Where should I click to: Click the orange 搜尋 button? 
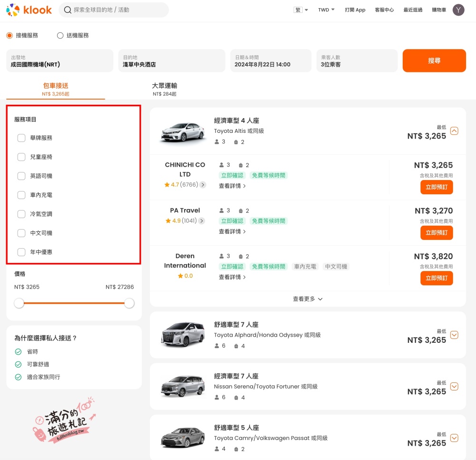tap(434, 61)
